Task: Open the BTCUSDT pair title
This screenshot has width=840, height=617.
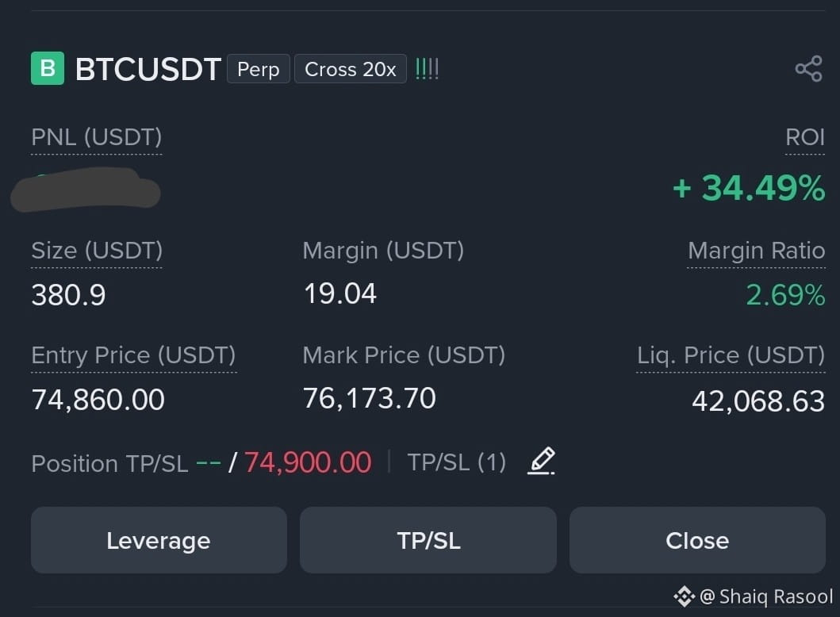Action: [x=148, y=69]
